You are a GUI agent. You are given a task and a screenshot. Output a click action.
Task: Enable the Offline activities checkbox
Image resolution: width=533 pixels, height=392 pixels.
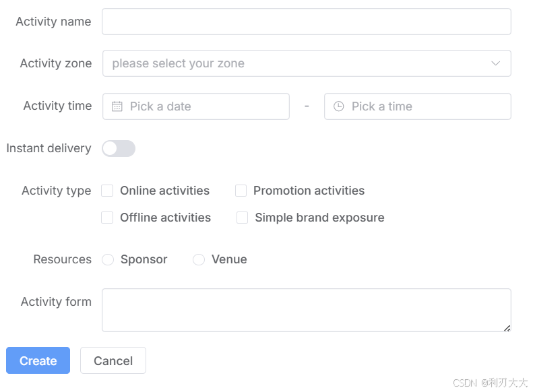point(107,218)
